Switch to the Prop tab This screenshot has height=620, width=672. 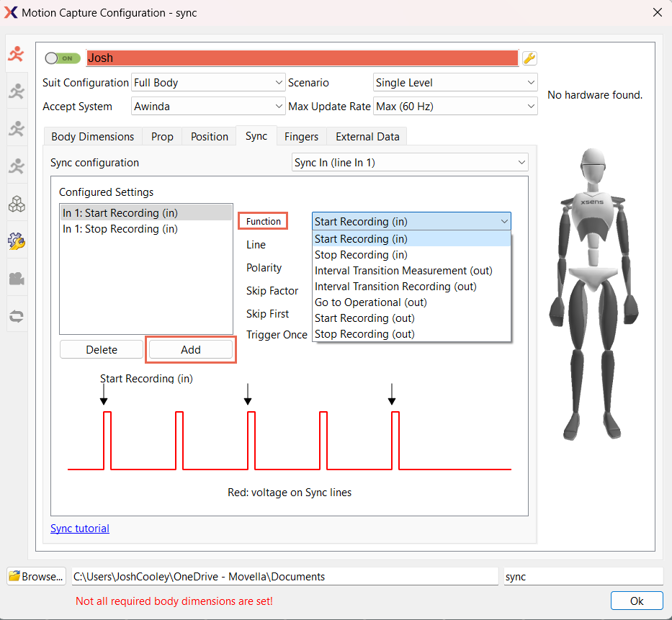[x=162, y=137]
